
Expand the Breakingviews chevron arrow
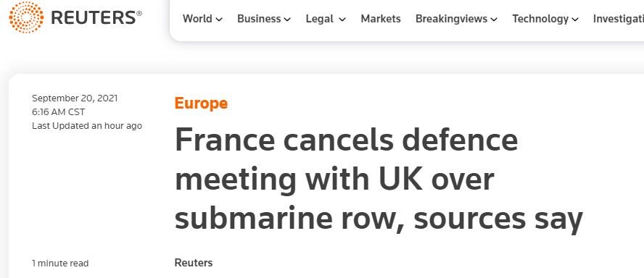(494, 20)
